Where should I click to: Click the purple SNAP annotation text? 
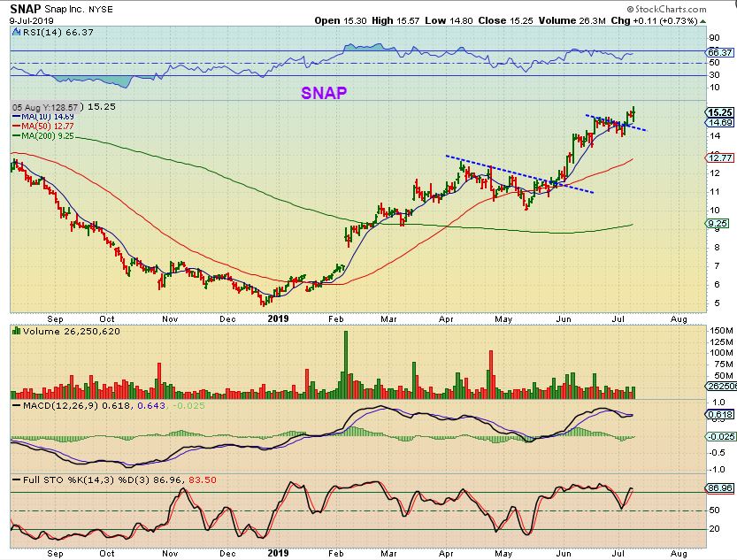point(324,93)
